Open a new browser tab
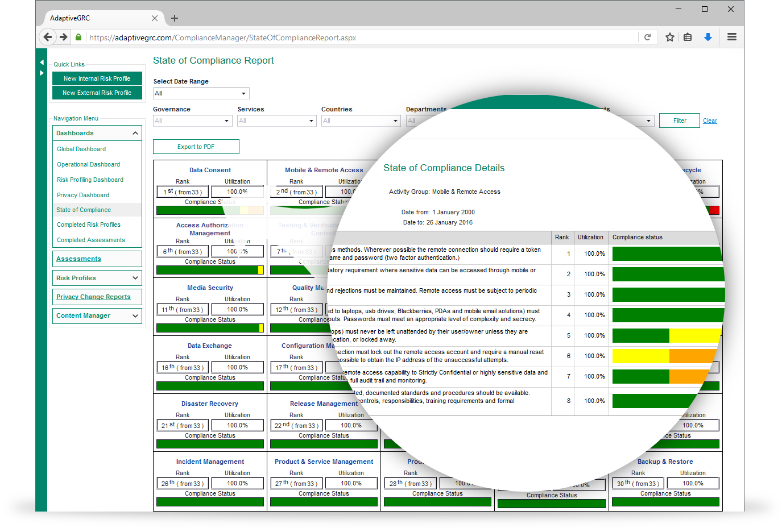This screenshot has height=532, width=782. click(175, 18)
